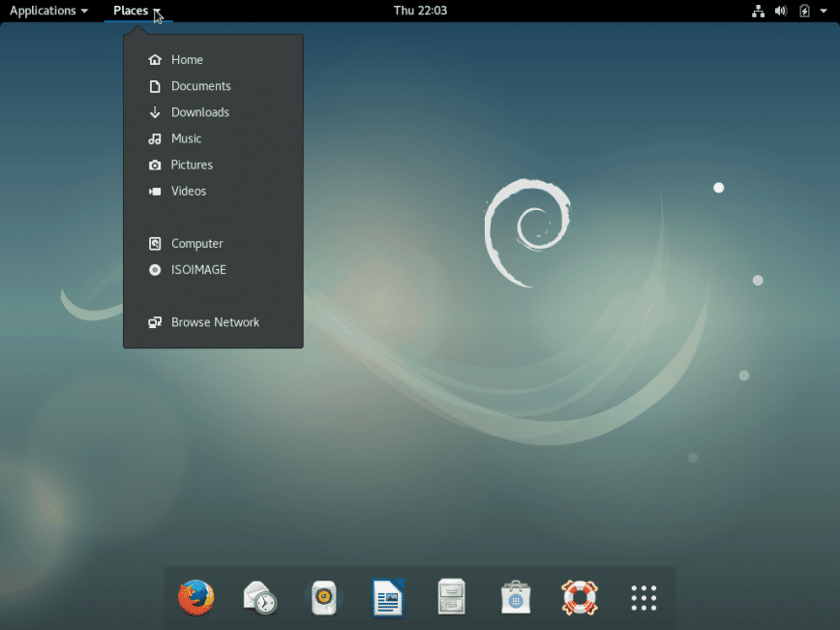Click the Videos camcorder icon
This screenshot has width=840, height=630.
click(x=155, y=191)
